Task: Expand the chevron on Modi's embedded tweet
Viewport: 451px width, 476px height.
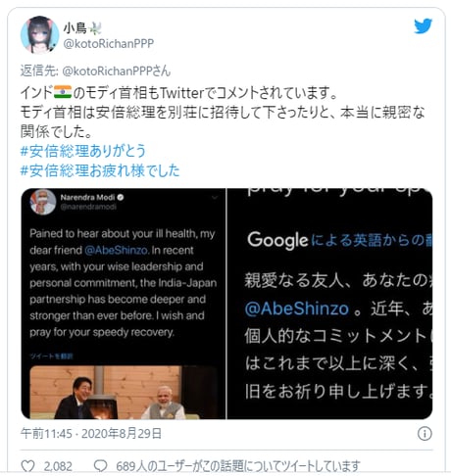Action: coord(215,198)
